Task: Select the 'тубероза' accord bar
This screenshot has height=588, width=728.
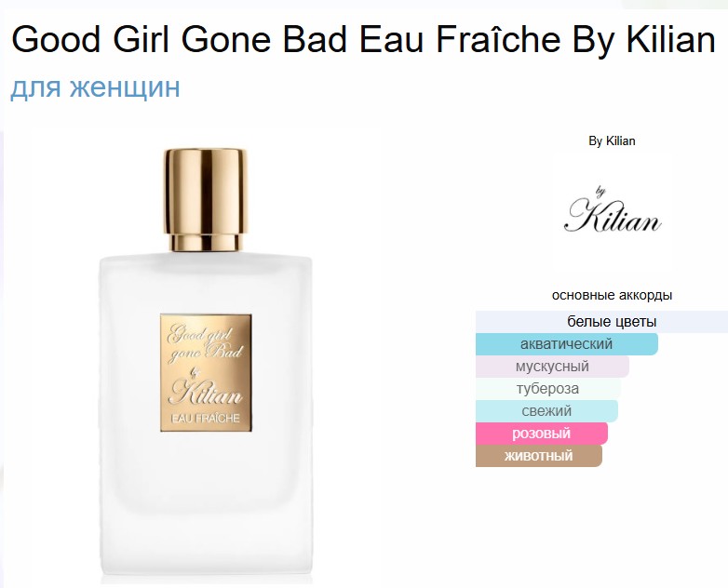Action: [548, 389]
